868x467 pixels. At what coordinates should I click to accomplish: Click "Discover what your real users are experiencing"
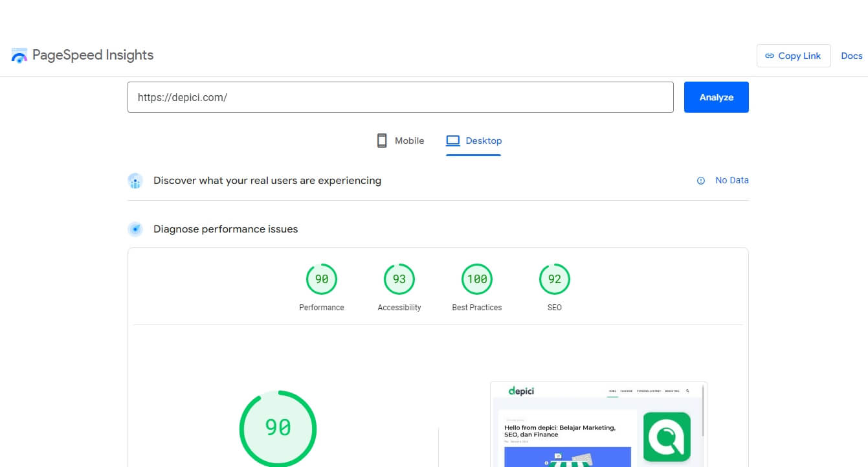[267, 181]
